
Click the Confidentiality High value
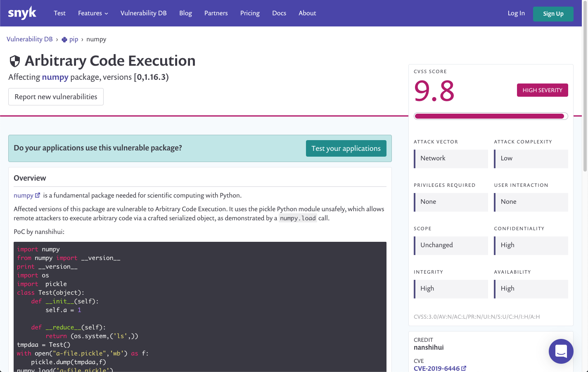531,246
